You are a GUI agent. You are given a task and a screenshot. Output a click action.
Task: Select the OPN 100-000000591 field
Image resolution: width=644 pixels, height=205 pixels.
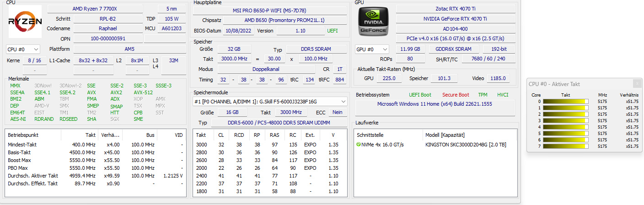(x=107, y=38)
